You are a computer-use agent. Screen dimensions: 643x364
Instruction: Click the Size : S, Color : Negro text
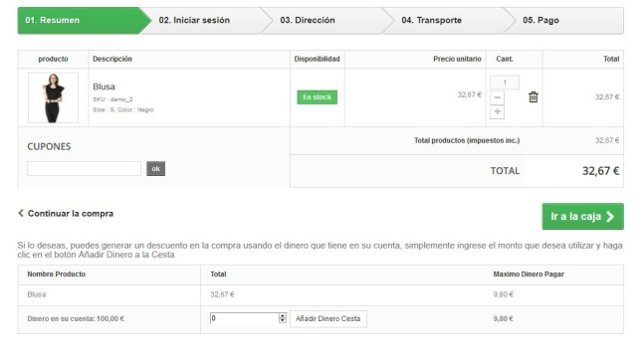[x=123, y=109]
